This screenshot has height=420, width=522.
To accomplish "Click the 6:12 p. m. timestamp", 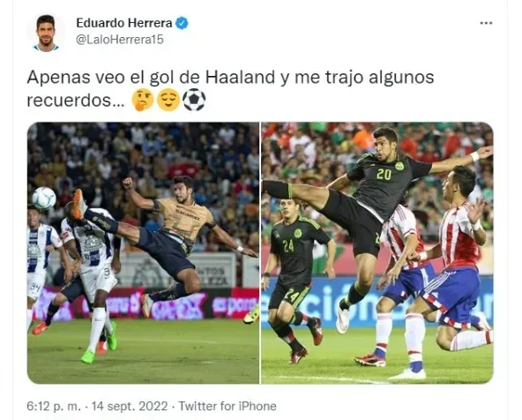I will pyautogui.click(x=54, y=406).
